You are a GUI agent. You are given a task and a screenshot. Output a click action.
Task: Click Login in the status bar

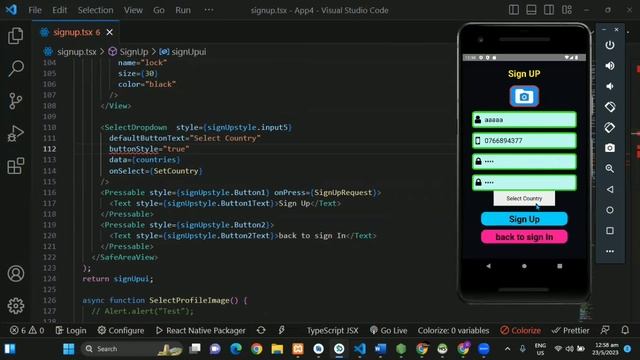point(71,330)
